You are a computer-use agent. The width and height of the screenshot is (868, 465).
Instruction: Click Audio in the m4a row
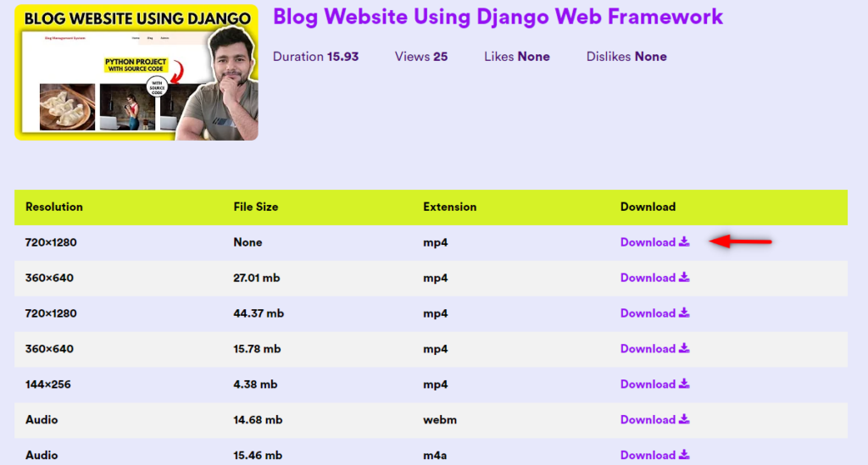click(x=42, y=455)
